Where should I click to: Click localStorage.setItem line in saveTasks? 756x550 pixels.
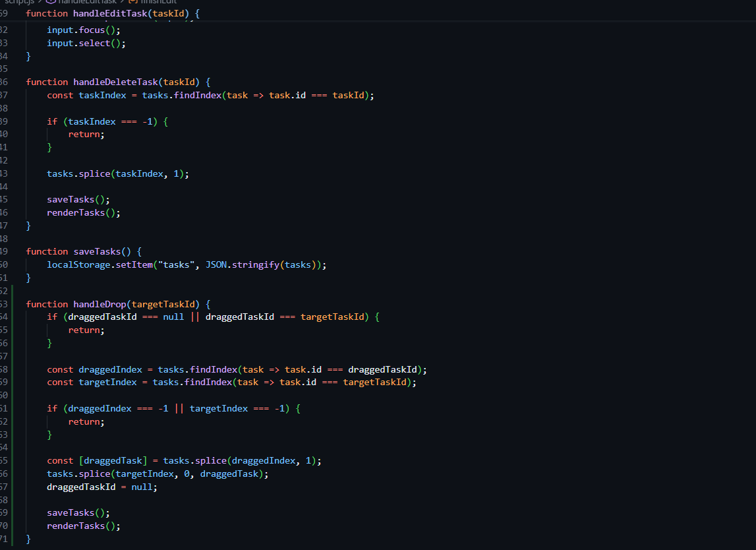pyautogui.click(x=187, y=265)
